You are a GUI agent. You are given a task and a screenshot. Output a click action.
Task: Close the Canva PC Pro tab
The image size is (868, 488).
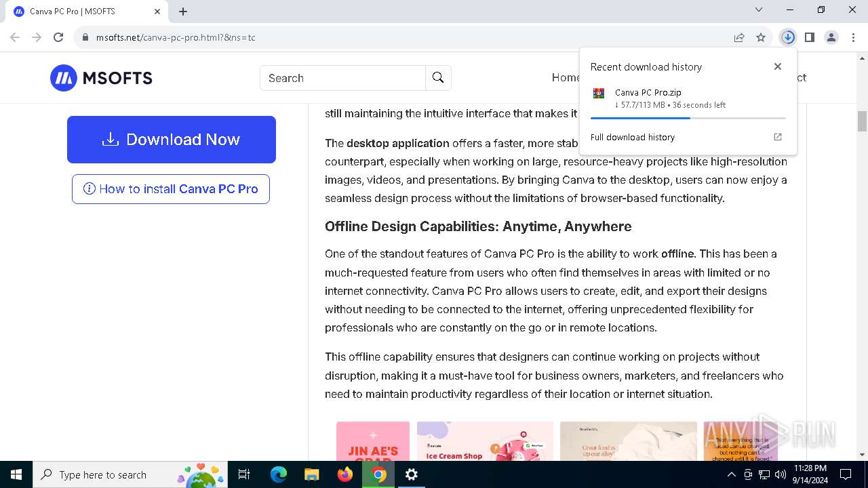[157, 12]
